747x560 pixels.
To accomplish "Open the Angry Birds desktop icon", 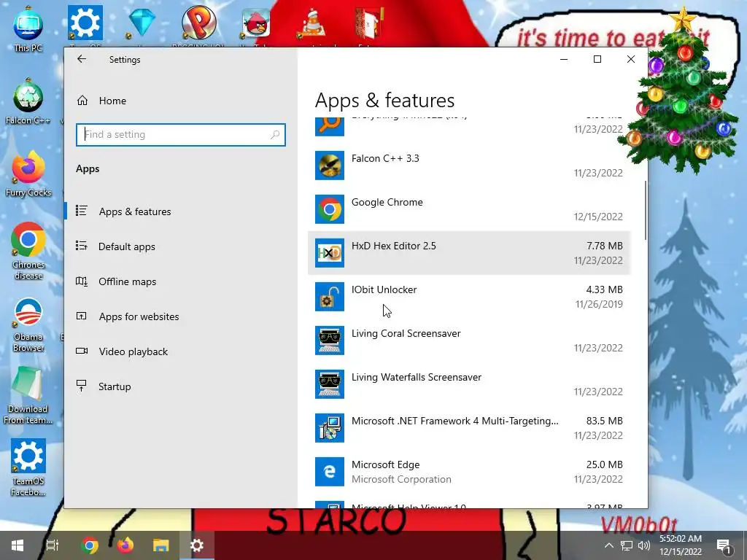I will pyautogui.click(x=256, y=24).
